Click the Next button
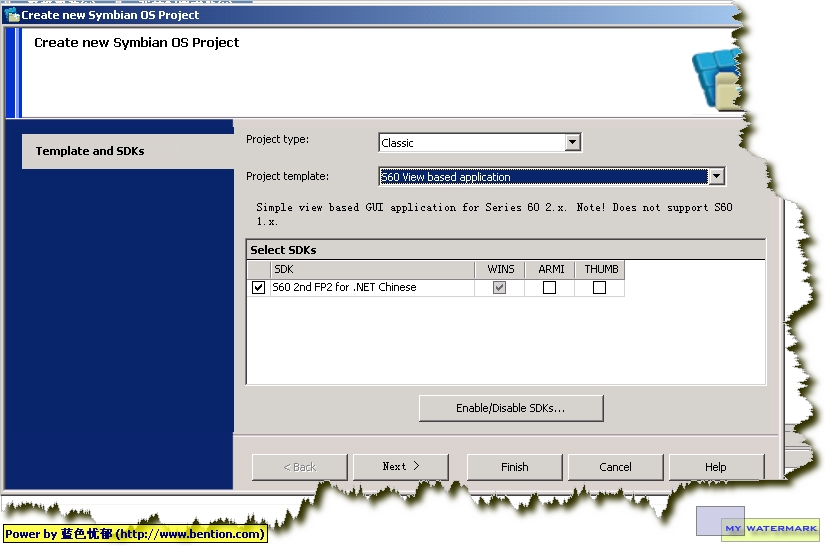Viewport: 825px width, 546px height. coord(401,467)
